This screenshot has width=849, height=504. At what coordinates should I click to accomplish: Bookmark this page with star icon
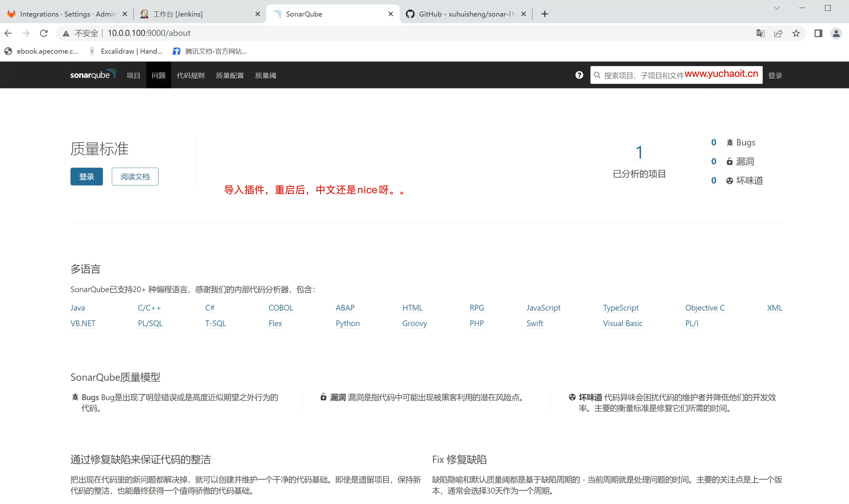[796, 33]
